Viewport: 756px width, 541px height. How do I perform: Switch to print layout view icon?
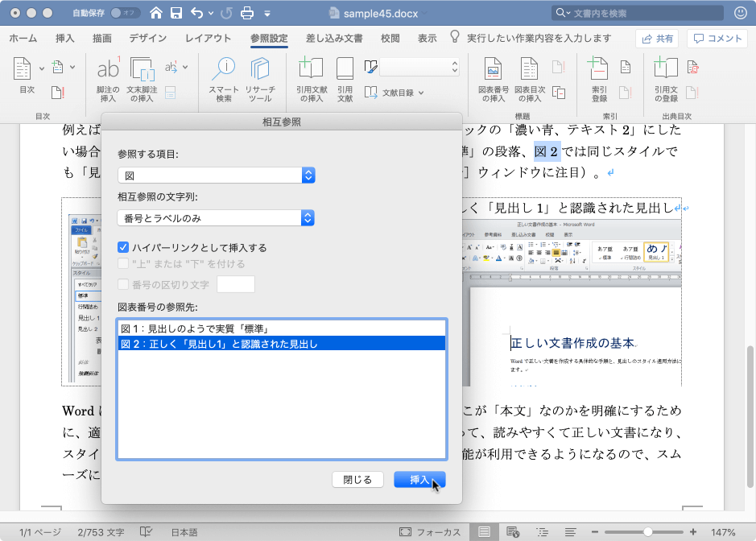point(484,532)
